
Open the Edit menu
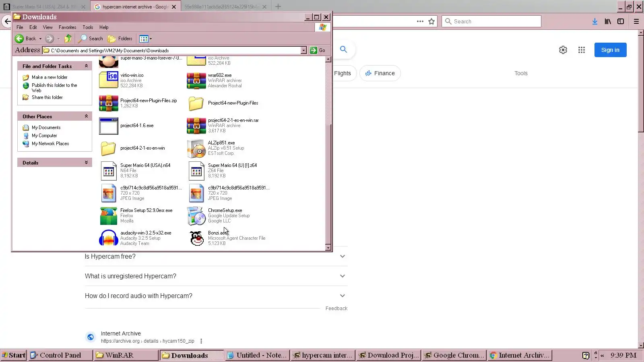[33, 27]
